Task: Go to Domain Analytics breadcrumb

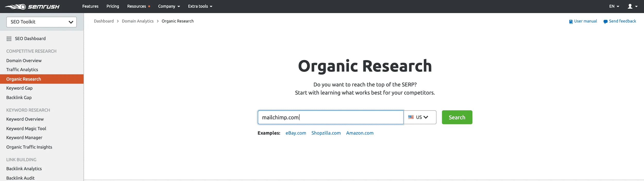Action: 138,21
